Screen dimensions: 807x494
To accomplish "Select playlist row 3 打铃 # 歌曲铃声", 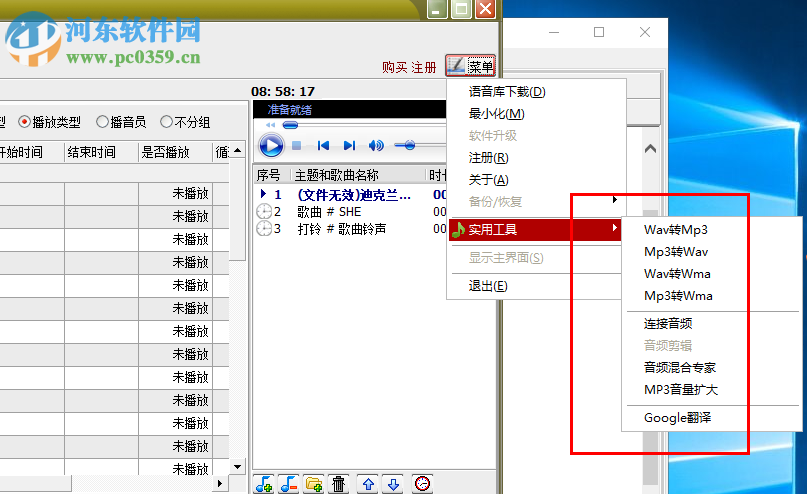I will [350, 229].
